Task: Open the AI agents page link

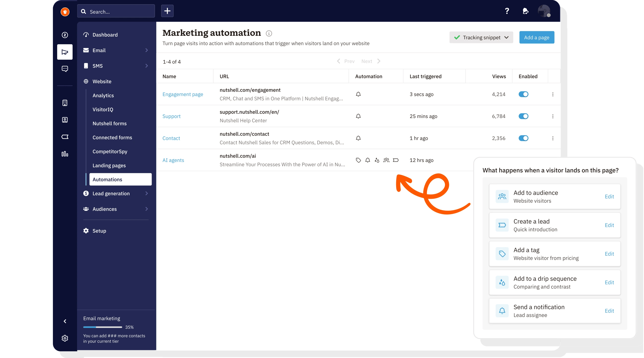Action: point(173,160)
